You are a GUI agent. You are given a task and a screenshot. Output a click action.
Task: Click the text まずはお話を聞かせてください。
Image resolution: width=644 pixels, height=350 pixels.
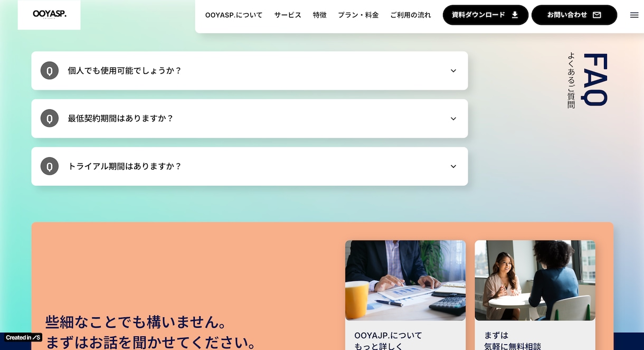[150, 342]
